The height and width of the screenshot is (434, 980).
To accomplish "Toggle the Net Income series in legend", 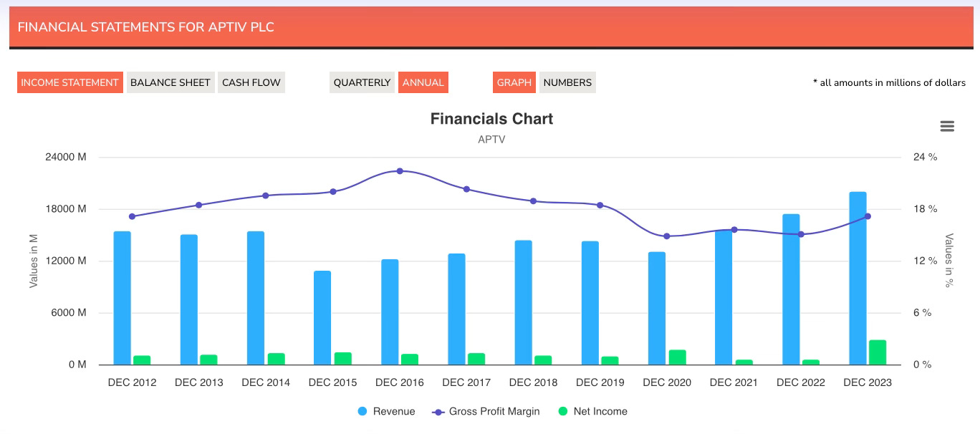I will [x=592, y=411].
